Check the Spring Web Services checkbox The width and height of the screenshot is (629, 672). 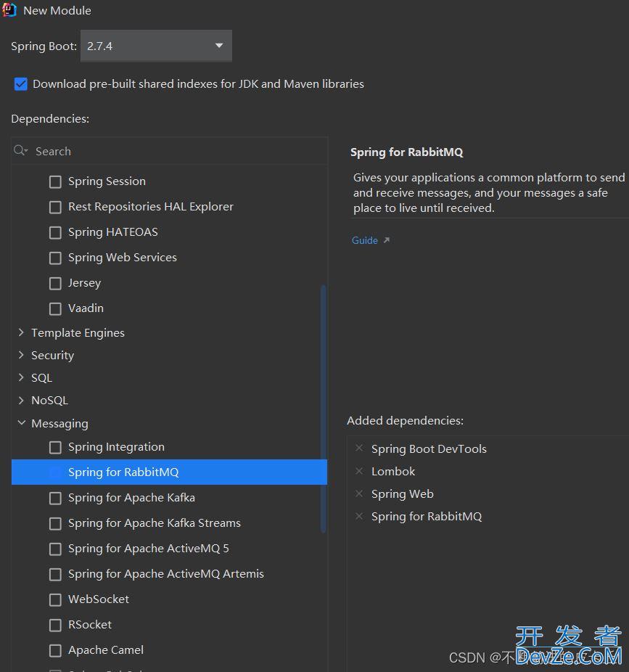coord(55,258)
